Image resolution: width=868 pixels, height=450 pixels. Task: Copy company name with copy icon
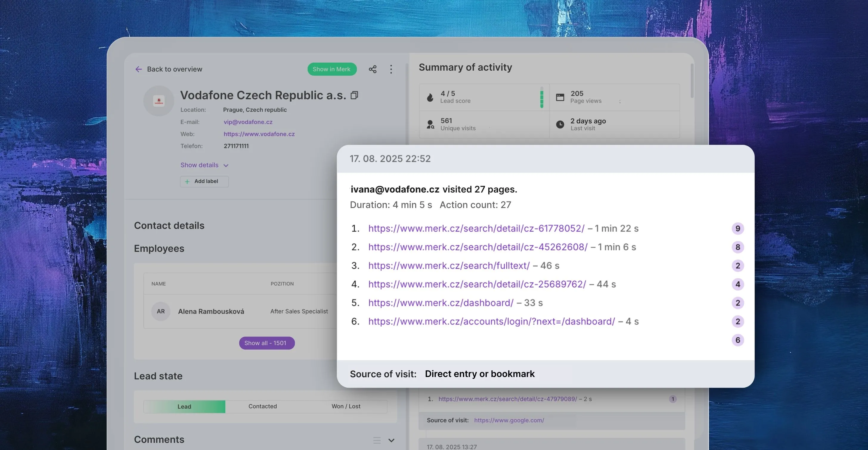point(354,95)
